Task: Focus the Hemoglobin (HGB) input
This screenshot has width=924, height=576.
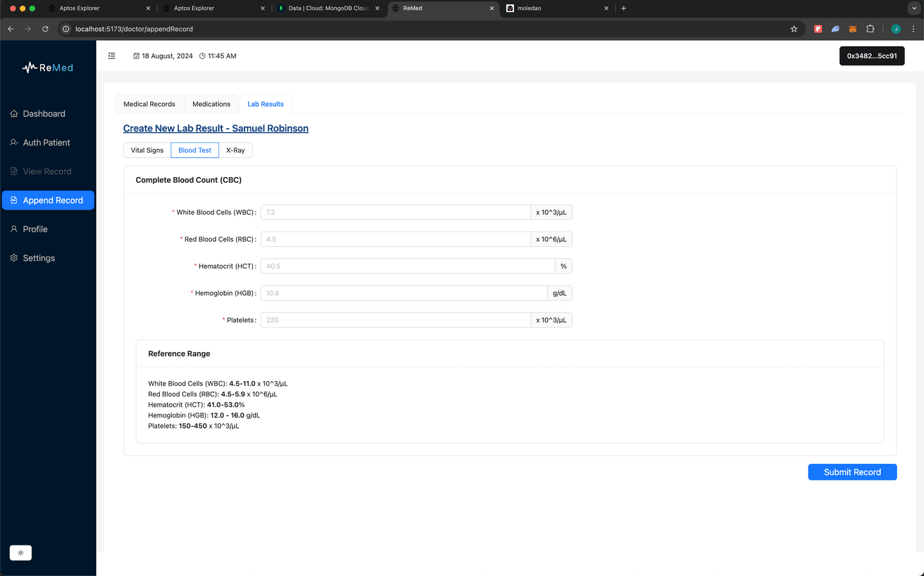Action: click(x=404, y=293)
